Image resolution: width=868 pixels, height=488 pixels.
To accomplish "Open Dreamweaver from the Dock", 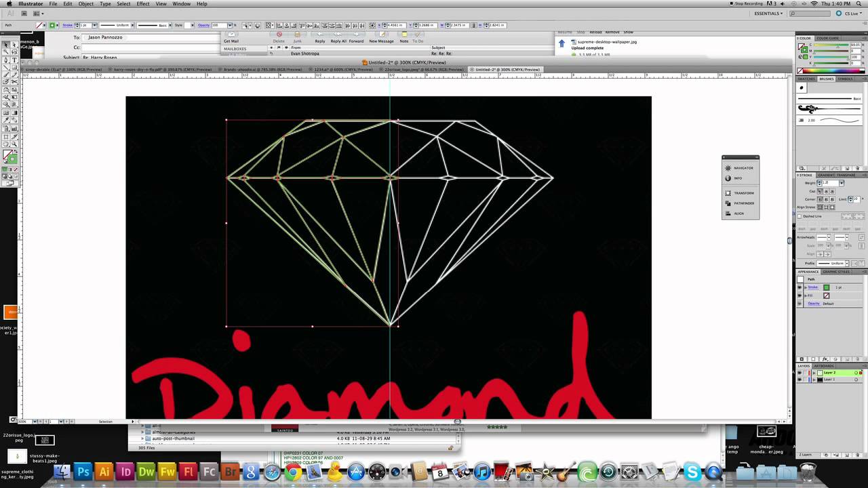I will point(146,472).
